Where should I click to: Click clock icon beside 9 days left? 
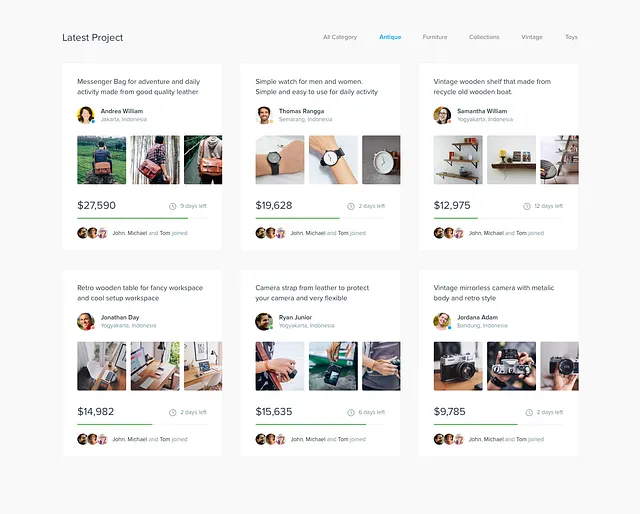[173, 206]
